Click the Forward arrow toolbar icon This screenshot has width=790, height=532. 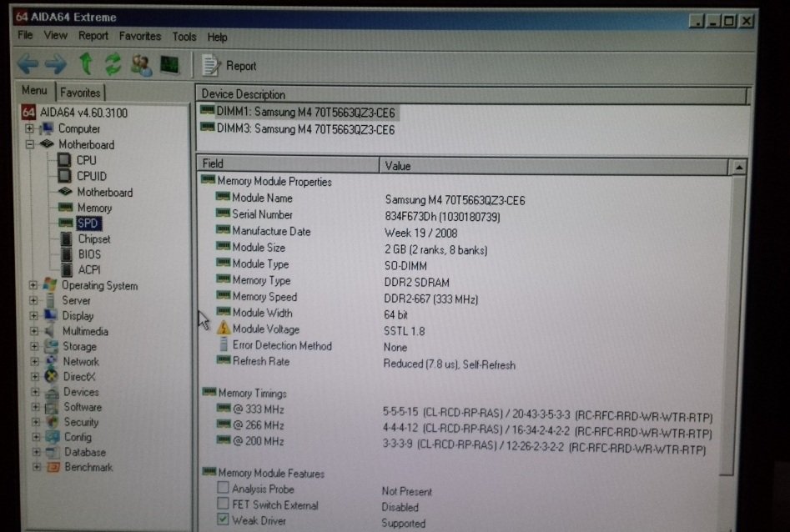[x=55, y=64]
